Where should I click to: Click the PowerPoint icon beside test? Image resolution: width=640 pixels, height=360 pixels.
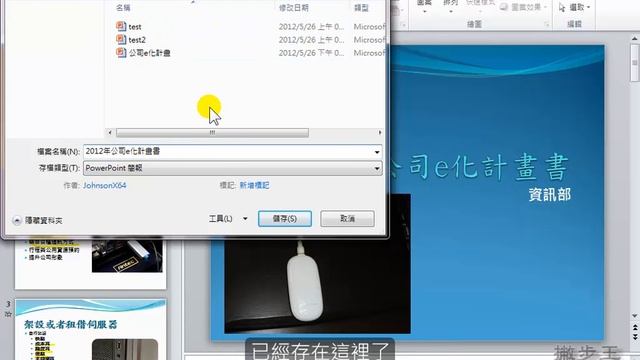click(121, 27)
